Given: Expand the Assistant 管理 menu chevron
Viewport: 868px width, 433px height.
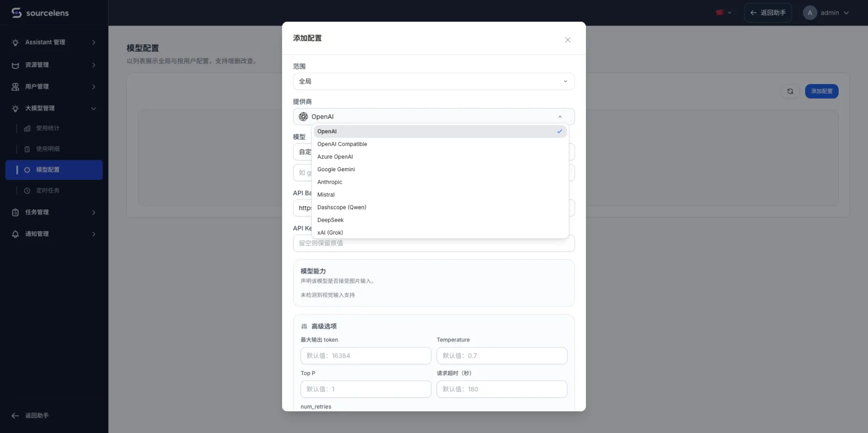Looking at the screenshot, I should [x=94, y=42].
